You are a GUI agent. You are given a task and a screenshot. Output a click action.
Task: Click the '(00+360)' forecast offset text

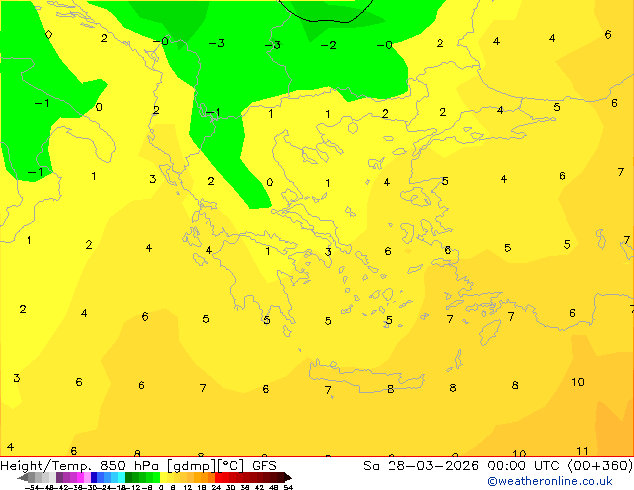click(600, 466)
